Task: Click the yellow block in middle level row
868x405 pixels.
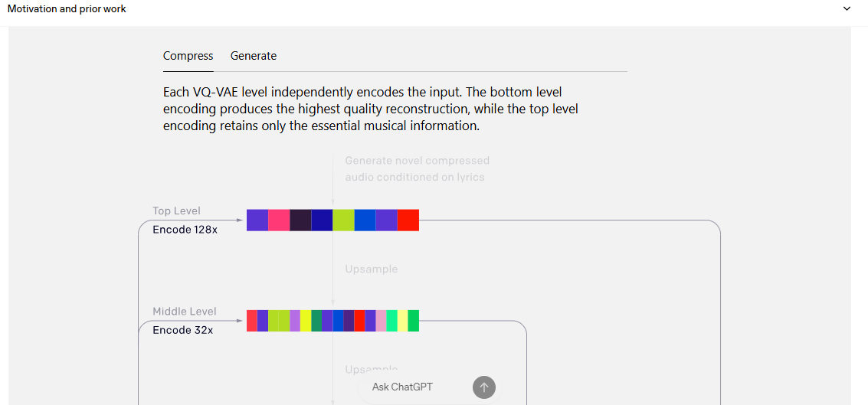Action: point(306,321)
